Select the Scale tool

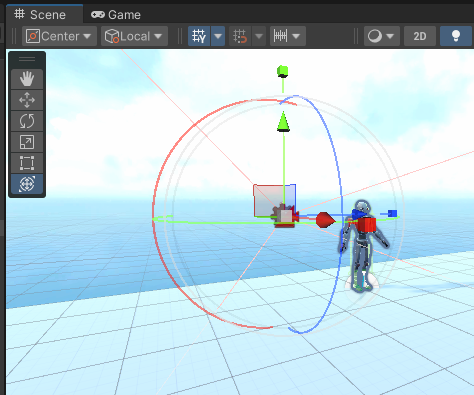pos(27,142)
